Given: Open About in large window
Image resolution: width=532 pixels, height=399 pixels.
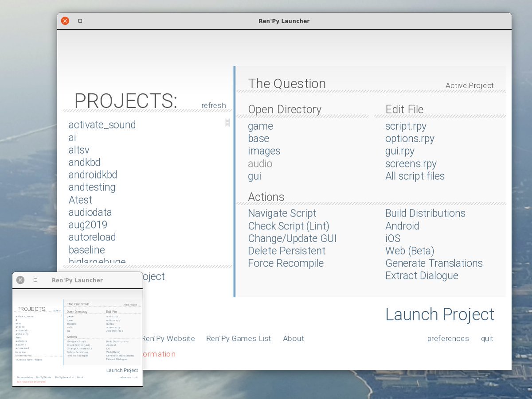Looking at the screenshot, I should (293, 338).
